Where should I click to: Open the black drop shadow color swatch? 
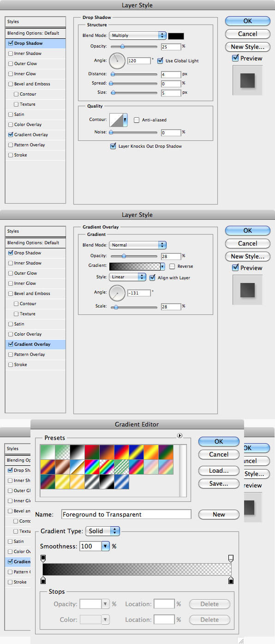coord(176,36)
